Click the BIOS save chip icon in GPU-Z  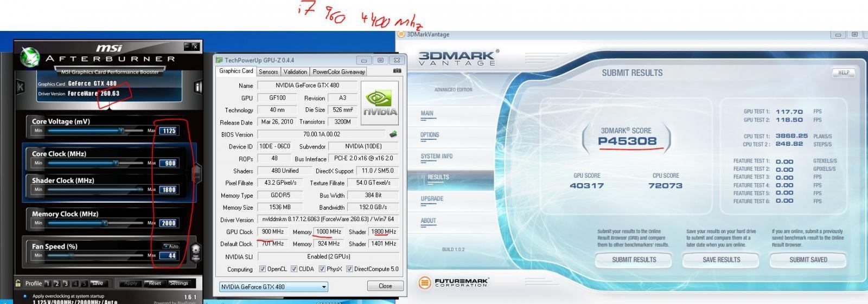[393, 134]
